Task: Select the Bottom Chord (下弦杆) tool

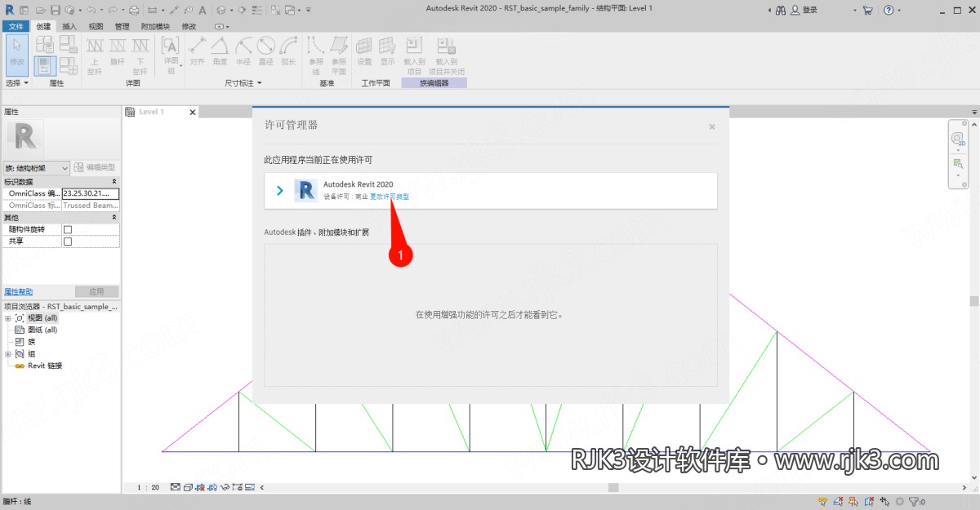Action: [x=140, y=55]
